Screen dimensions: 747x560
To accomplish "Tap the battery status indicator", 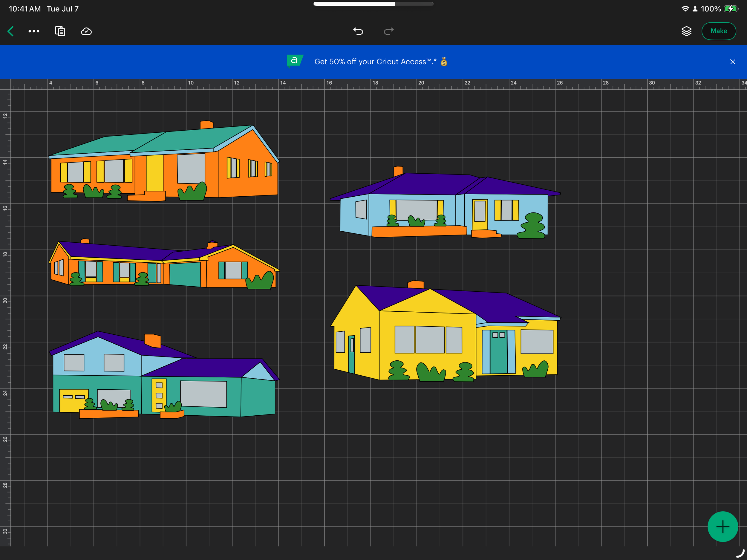I will [x=731, y=9].
